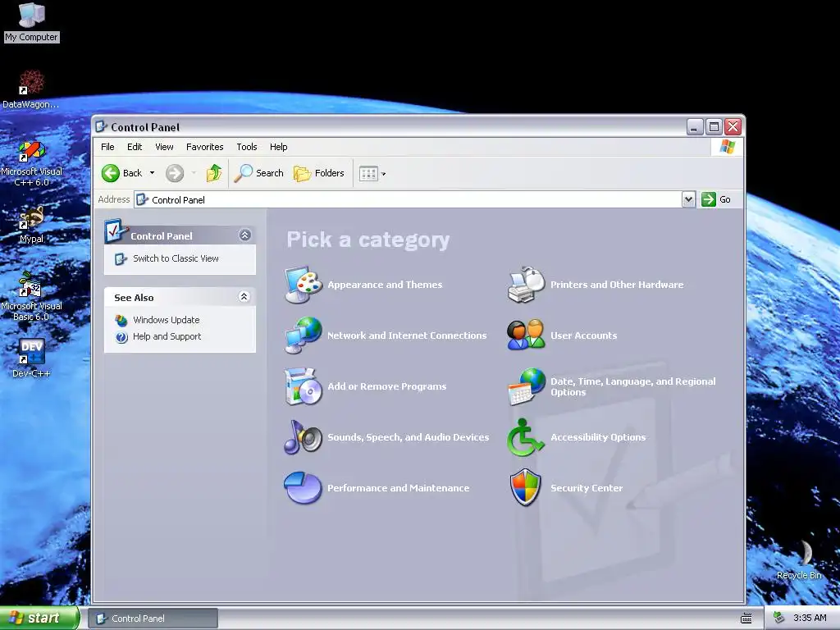Open the Help menu

coord(278,147)
